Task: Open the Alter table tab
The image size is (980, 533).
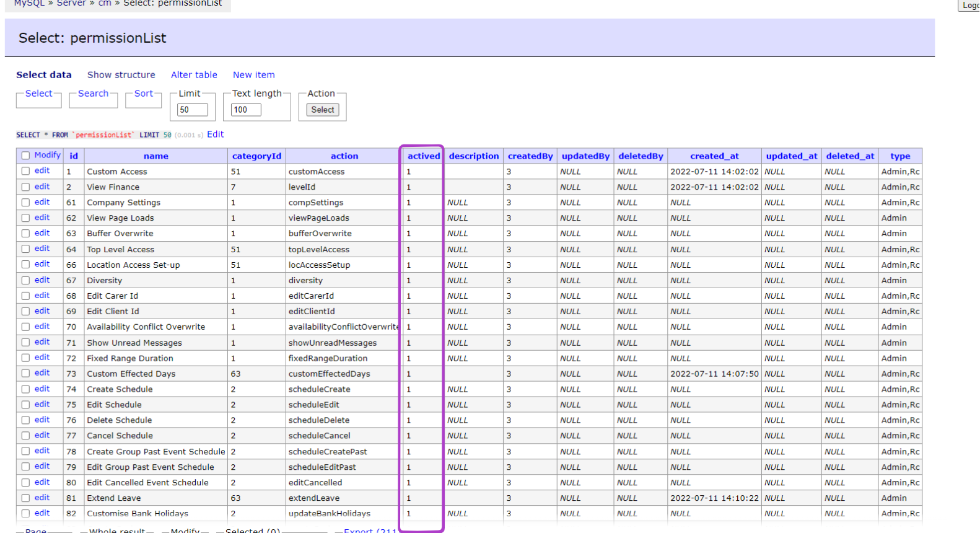Action: pyautogui.click(x=194, y=75)
